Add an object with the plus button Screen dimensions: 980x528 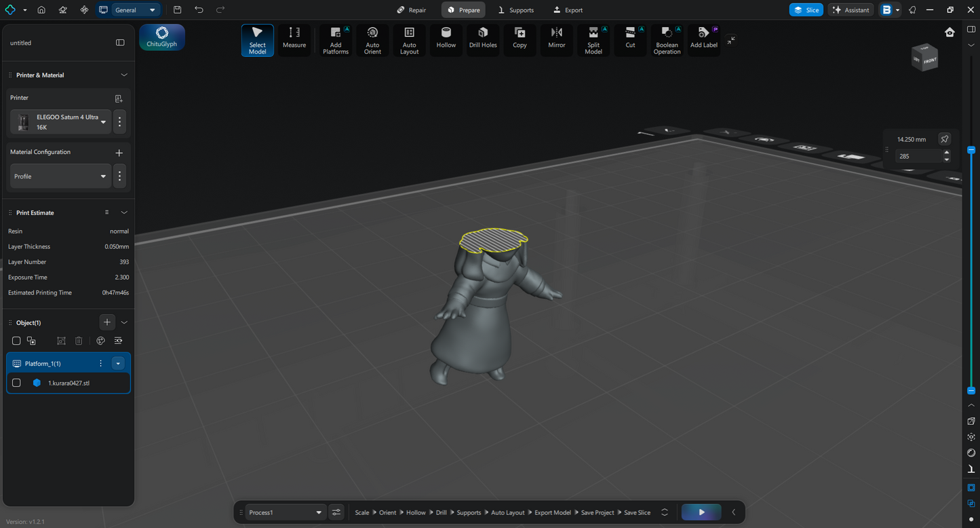tap(107, 322)
